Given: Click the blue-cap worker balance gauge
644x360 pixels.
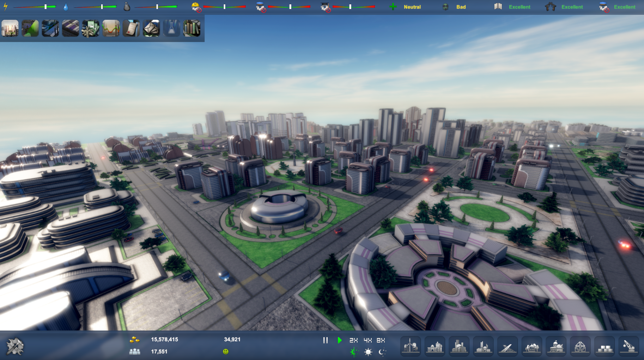Looking at the screenshot, I should pyautogui.click(x=289, y=7).
